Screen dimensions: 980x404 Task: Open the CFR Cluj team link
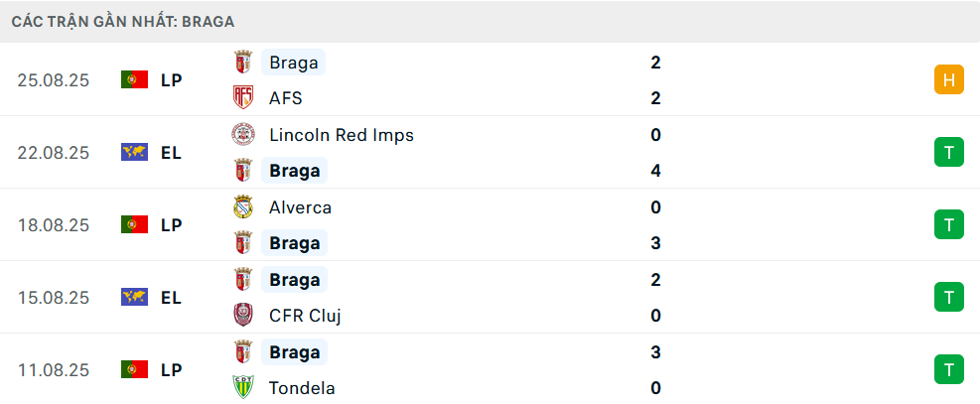coord(305,316)
